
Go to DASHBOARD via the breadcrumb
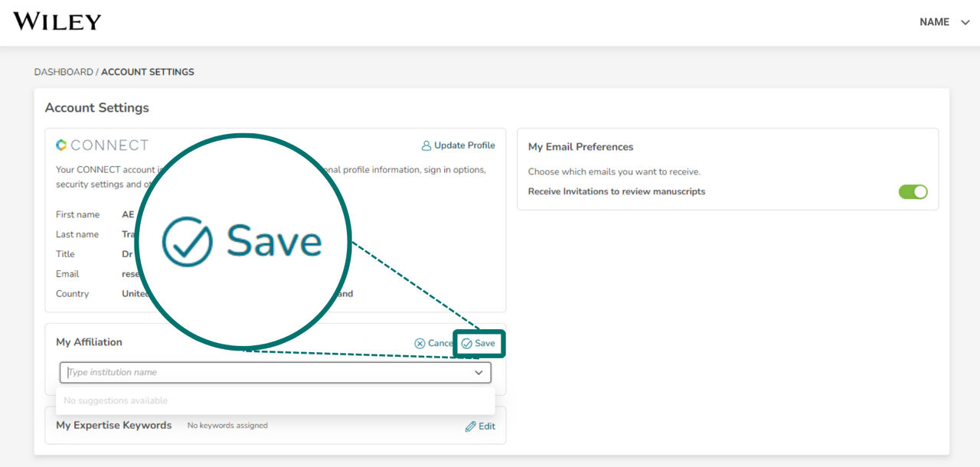(x=64, y=72)
